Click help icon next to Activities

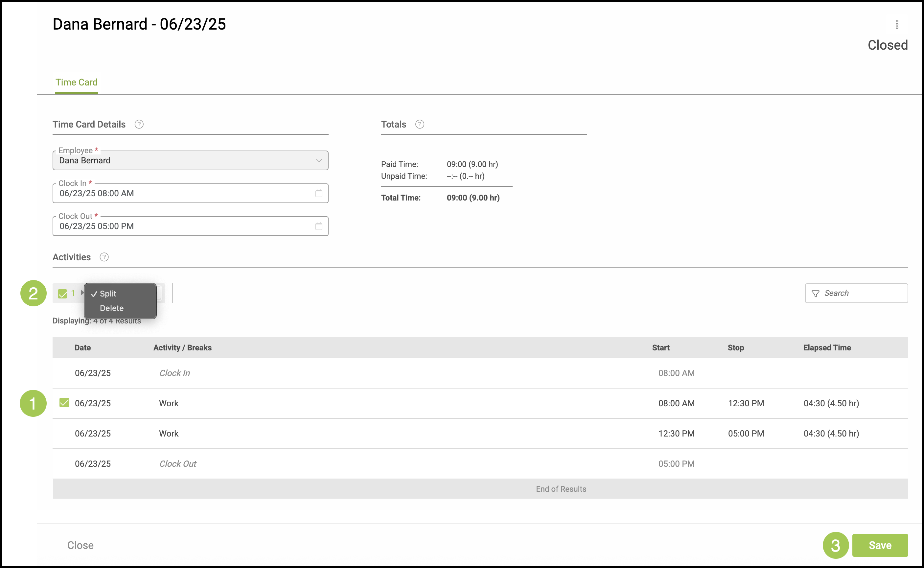[104, 257]
